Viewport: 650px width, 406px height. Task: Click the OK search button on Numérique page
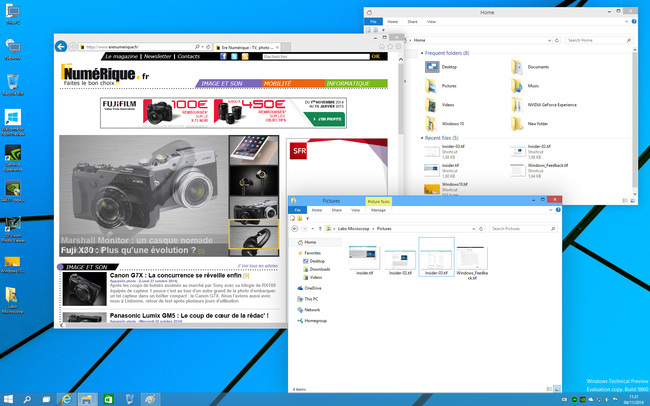[376, 56]
